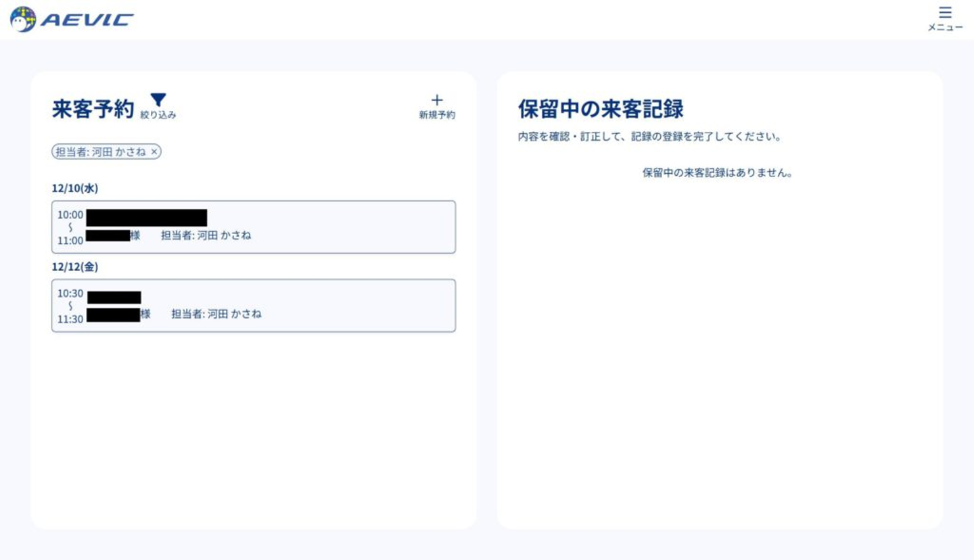Click the 絞り込み label
Image resolution: width=974 pixels, height=560 pixels.
click(x=158, y=116)
